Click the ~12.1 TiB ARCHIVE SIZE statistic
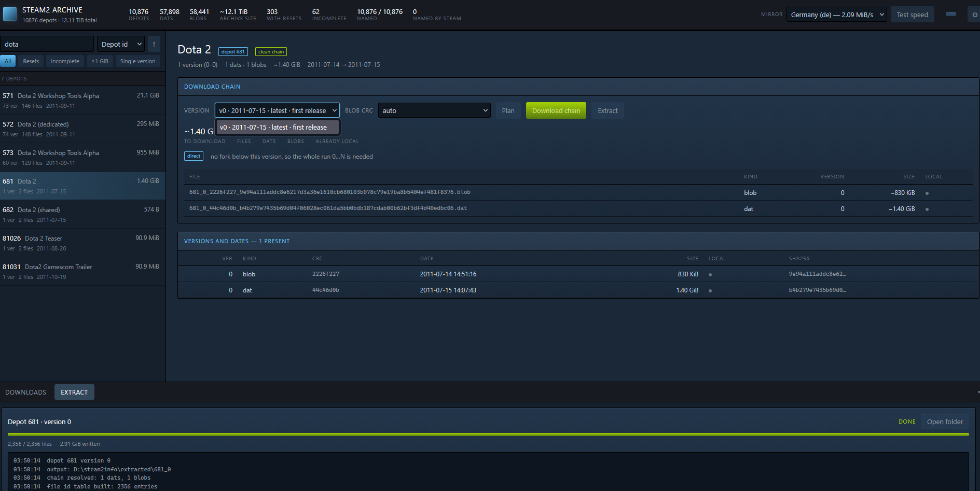The image size is (980, 491). click(238, 15)
